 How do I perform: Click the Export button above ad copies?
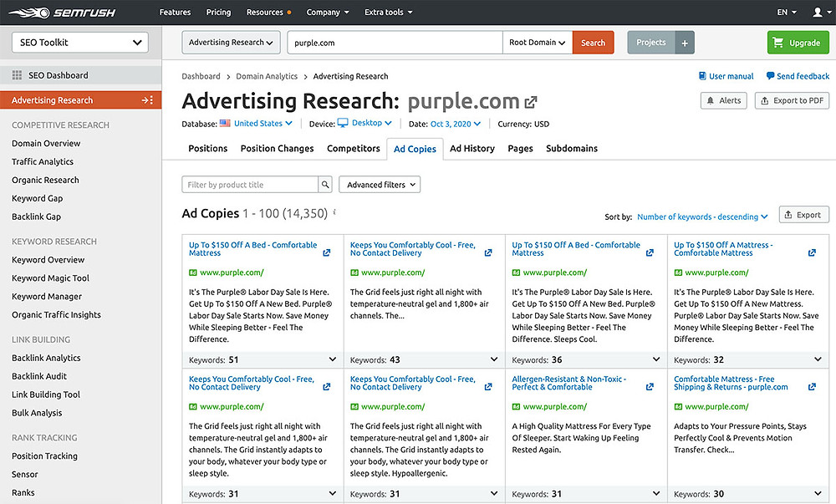(x=803, y=215)
